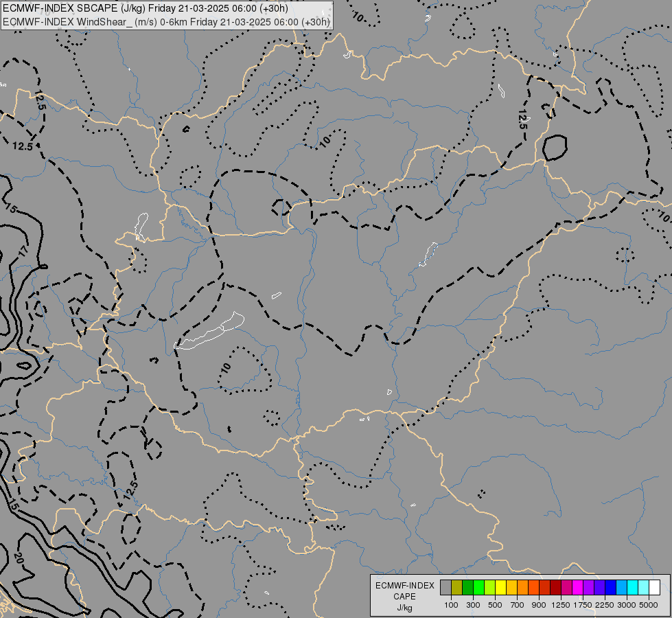Pick the dark green swatch left of 300
The image size is (672, 618).
pyautogui.click(x=467, y=587)
